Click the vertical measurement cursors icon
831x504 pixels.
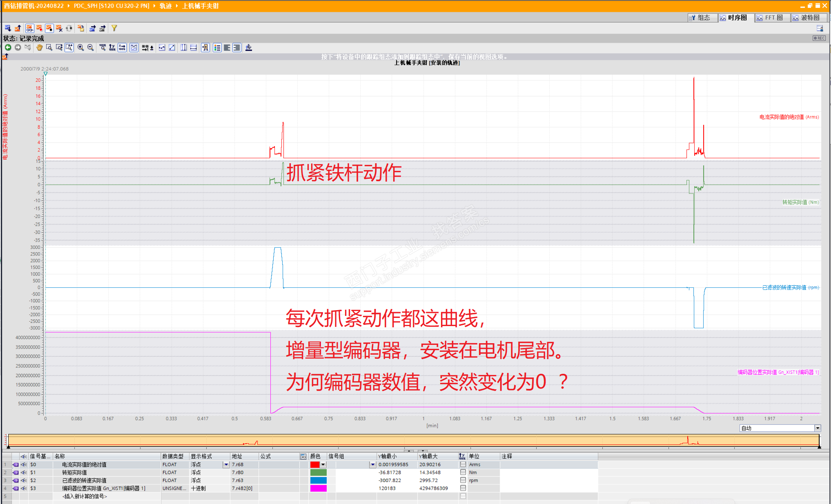[x=184, y=48]
